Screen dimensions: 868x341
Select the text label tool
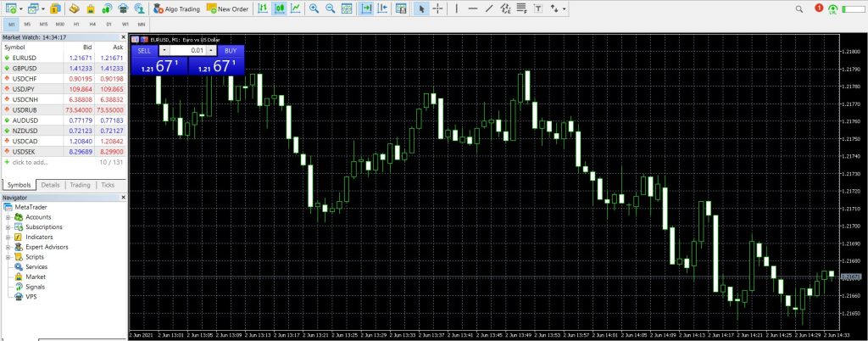tap(538, 8)
